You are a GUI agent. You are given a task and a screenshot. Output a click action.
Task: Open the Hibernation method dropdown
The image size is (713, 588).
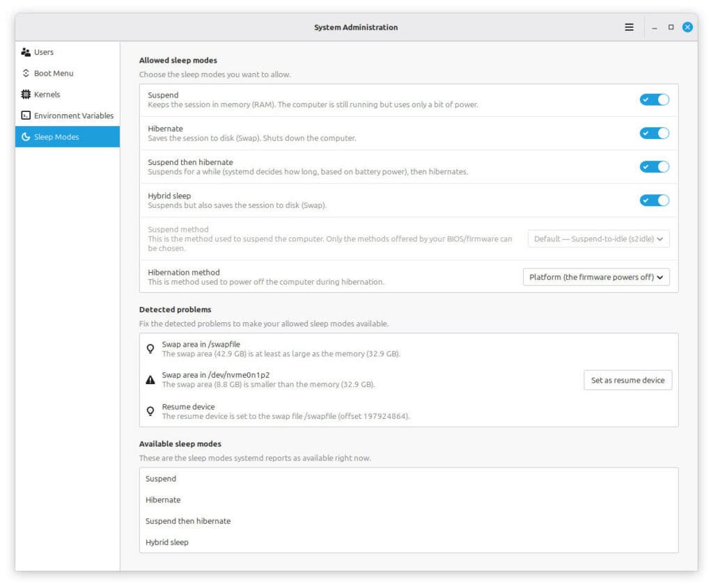click(596, 277)
